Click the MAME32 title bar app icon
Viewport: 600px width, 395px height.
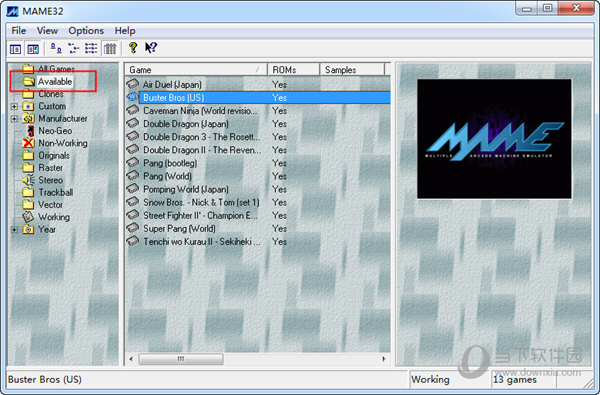[12, 11]
